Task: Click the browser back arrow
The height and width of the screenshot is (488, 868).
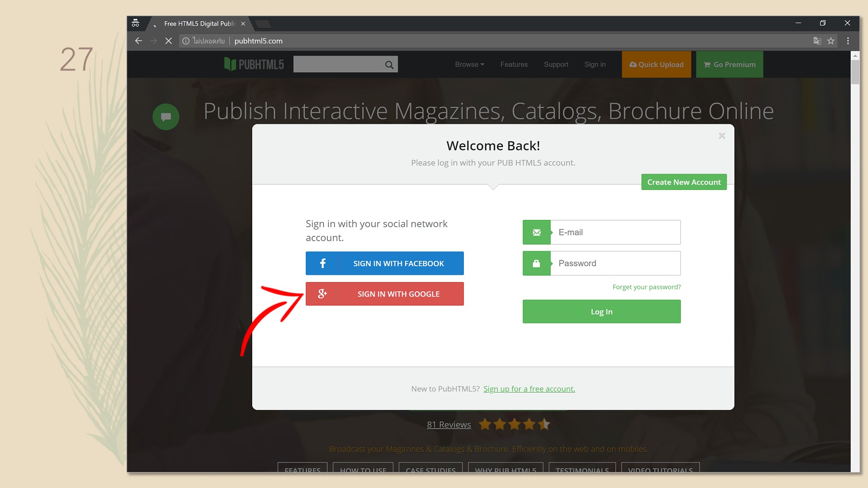Action: pos(138,41)
